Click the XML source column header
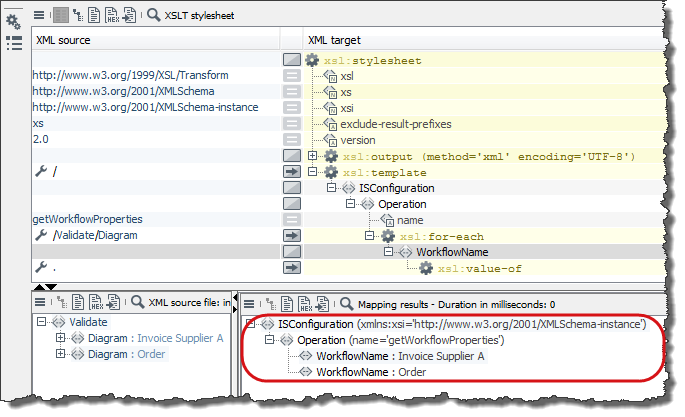Screen dimensions: 685x417 tap(156, 40)
